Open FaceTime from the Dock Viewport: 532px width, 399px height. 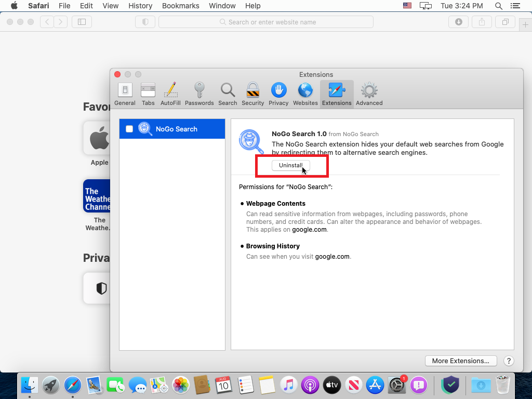coord(116,385)
